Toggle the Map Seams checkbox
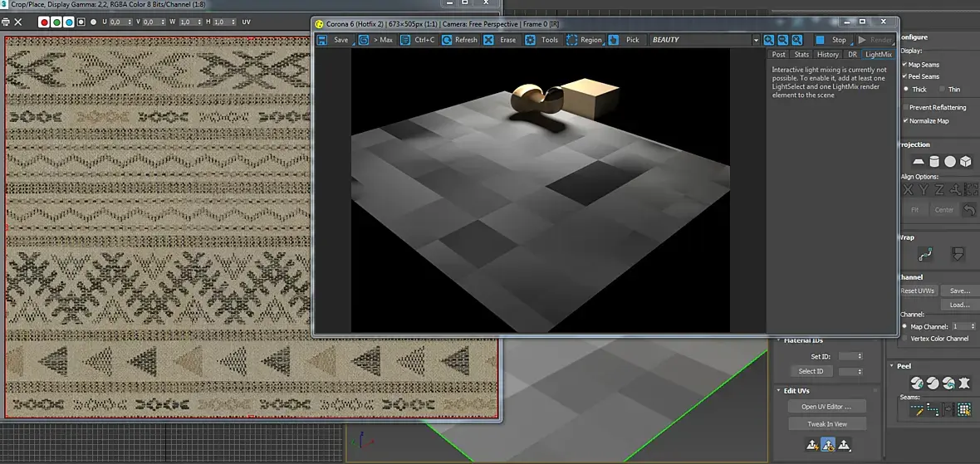980x464 pixels. (x=905, y=64)
